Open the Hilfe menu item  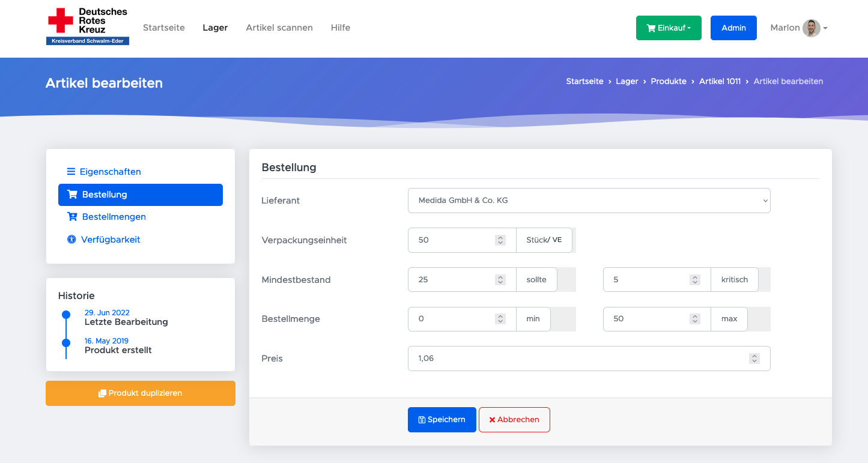pos(341,28)
